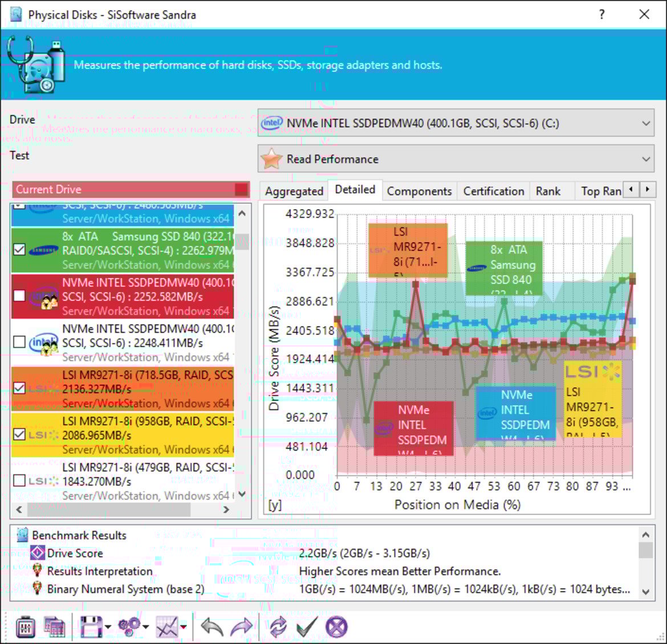The width and height of the screenshot is (667, 644).
Task: Click the Current Drive red color square
Action: [241, 189]
